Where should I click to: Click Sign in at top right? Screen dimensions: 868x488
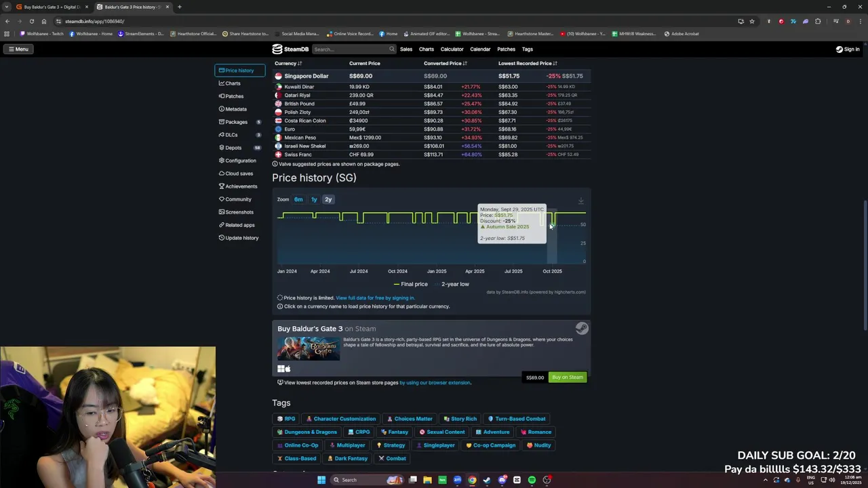[848, 49]
